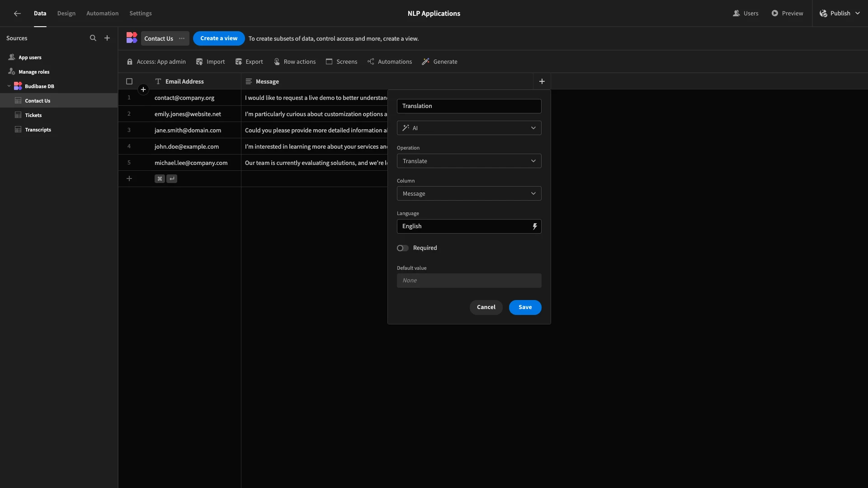Click the Budibase logo beside Contact Us
This screenshot has width=868, height=488.
tap(132, 38)
